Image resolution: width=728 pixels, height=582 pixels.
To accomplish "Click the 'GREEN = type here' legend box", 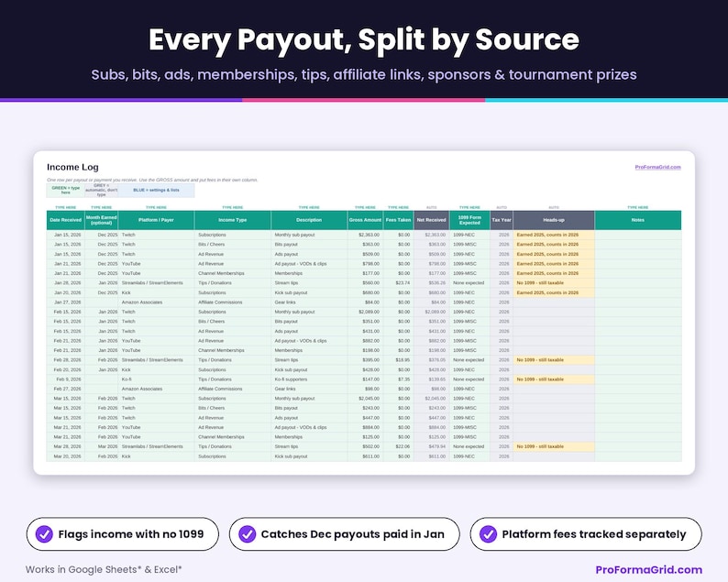I will point(65,191).
